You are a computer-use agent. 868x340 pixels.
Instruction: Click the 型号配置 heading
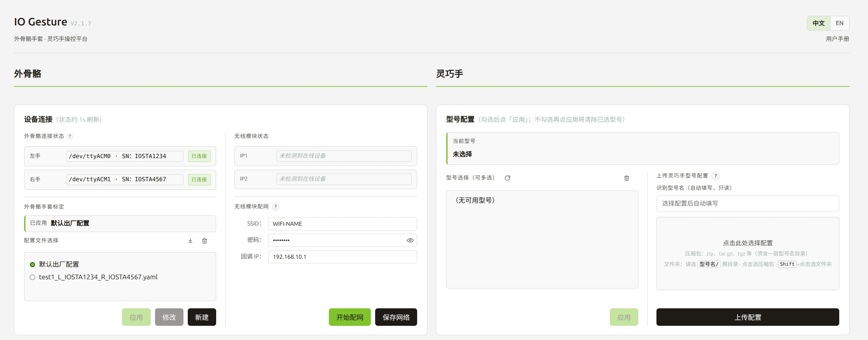tap(460, 119)
